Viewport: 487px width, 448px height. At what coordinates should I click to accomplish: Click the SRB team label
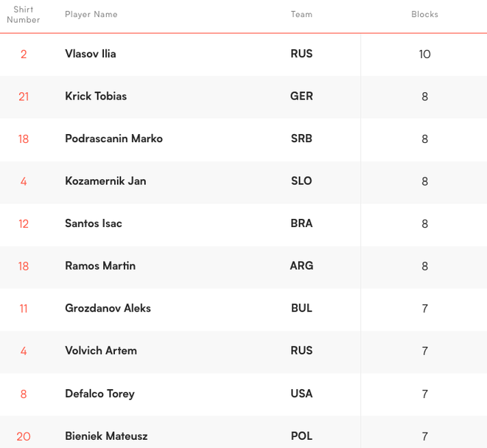(301, 139)
